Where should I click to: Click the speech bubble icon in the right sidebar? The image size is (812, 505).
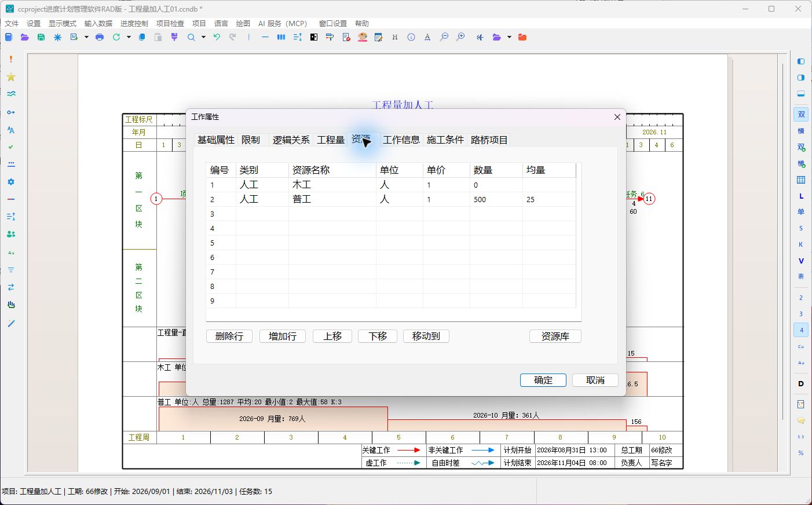pos(801,420)
